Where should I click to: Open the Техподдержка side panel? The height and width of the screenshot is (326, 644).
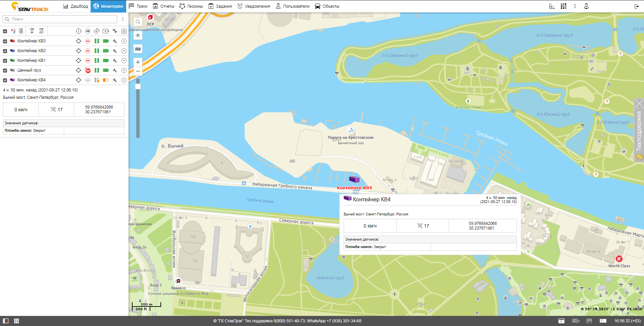(x=639, y=130)
